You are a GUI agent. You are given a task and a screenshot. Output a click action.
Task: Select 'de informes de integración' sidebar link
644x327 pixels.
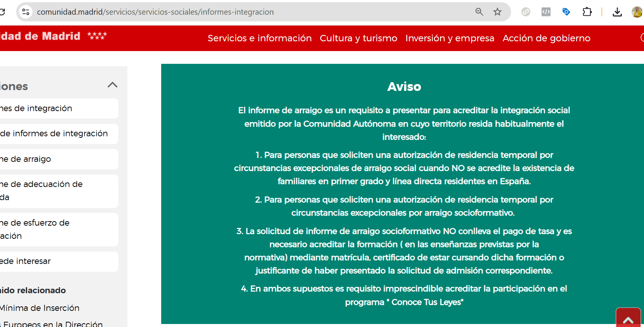pos(54,134)
